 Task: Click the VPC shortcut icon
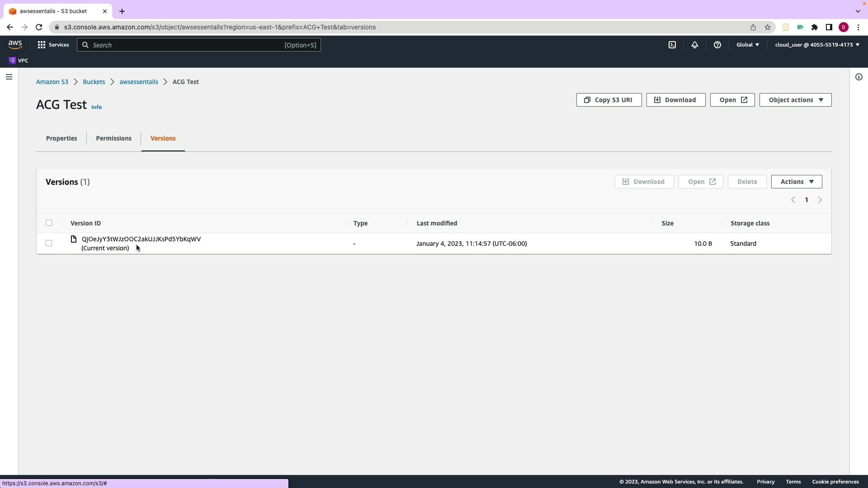(x=12, y=61)
